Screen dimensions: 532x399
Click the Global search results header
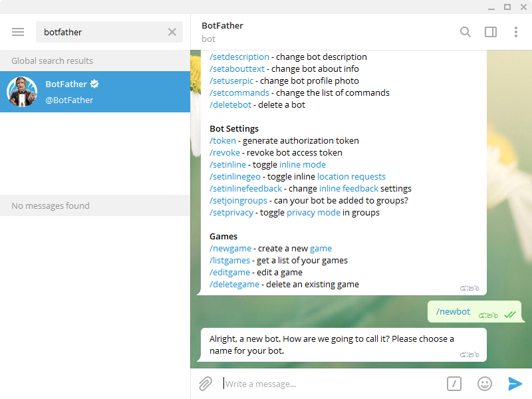pos(95,61)
